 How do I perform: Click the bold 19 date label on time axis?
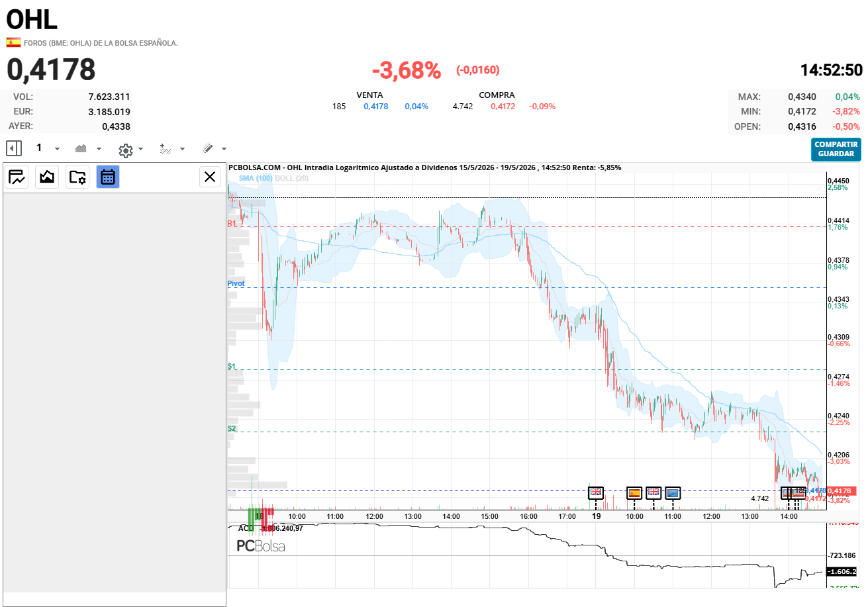596,516
